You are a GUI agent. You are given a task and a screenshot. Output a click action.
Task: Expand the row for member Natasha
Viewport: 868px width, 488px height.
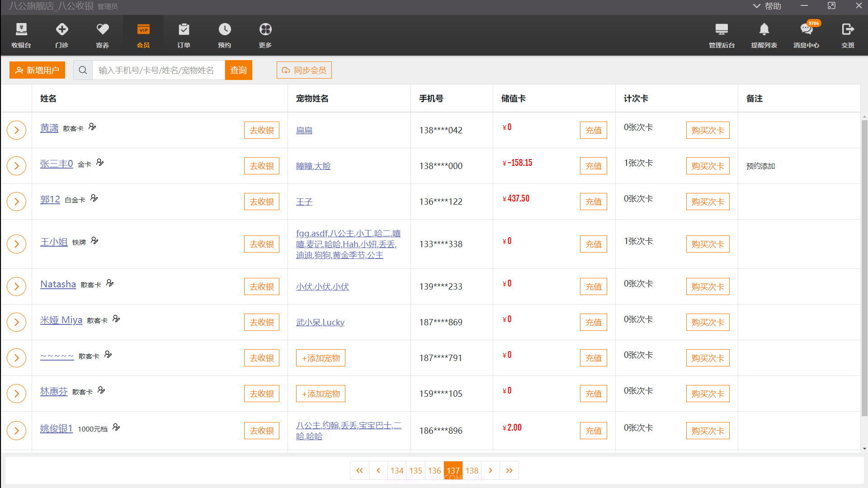[x=16, y=286]
